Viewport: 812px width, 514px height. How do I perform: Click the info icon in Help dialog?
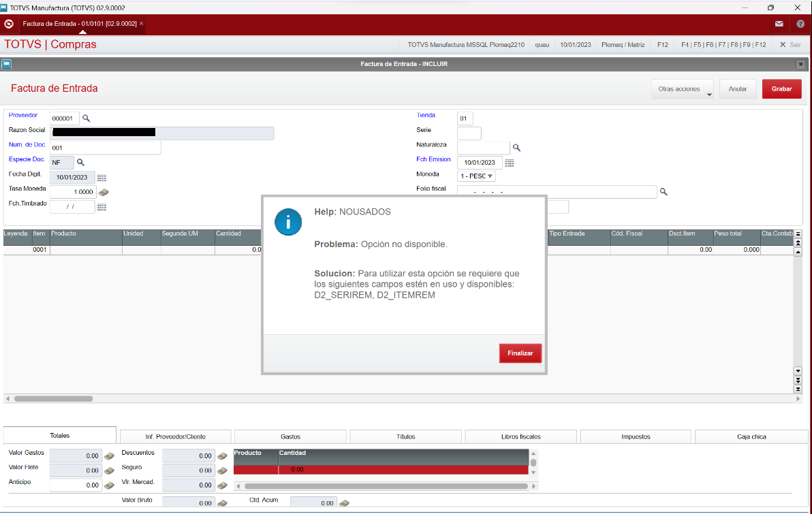(x=288, y=222)
